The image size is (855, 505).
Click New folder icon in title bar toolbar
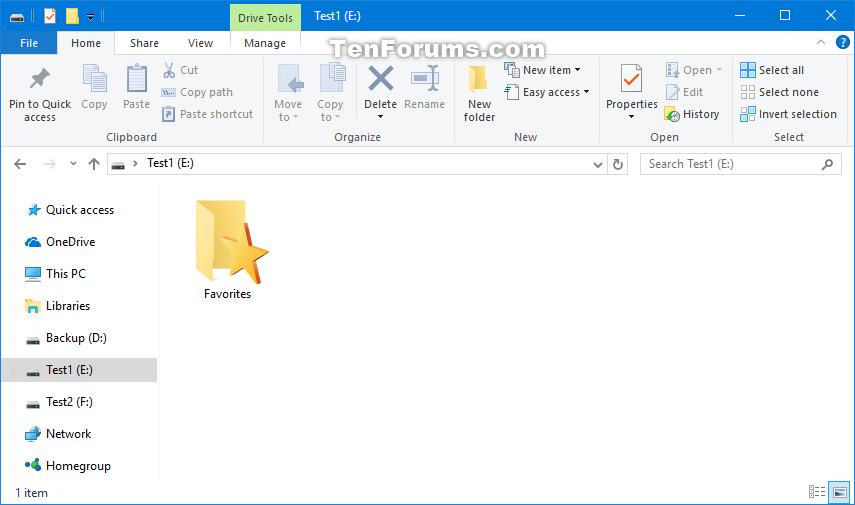click(x=72, y=16)
